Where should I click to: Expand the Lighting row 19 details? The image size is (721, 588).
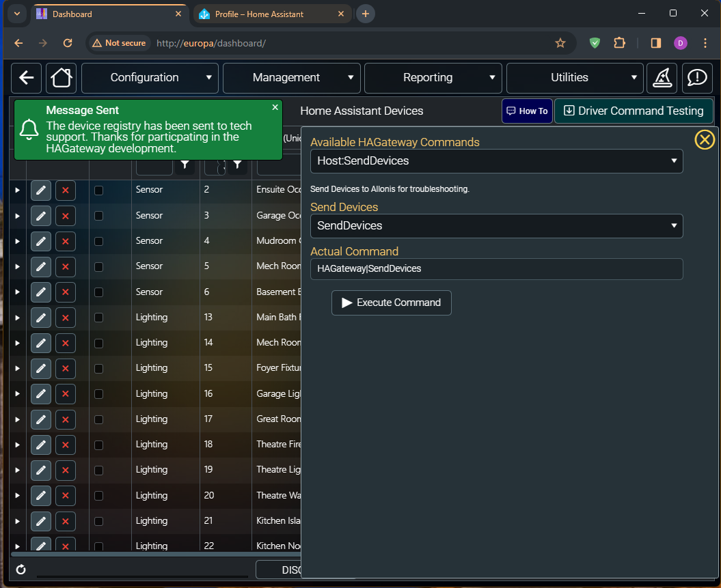[x=18, y=470]
